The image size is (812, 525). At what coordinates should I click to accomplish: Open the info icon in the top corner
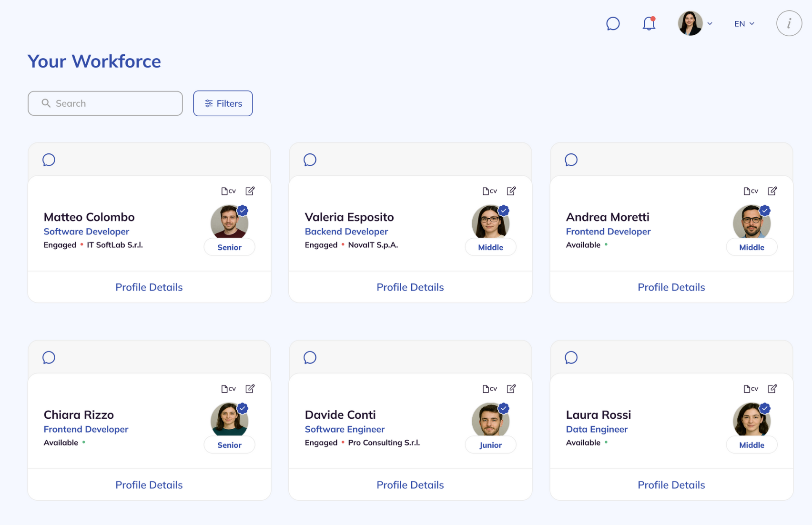(789, 23)
